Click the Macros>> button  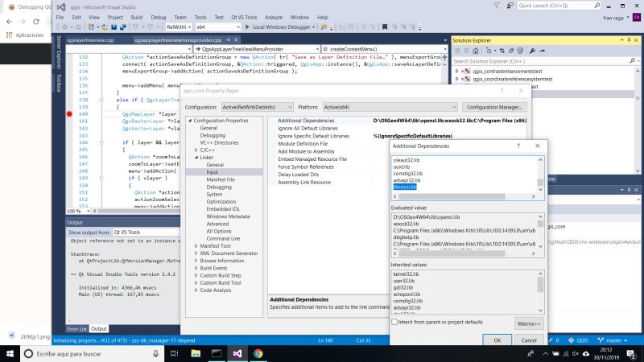(529, 323)
